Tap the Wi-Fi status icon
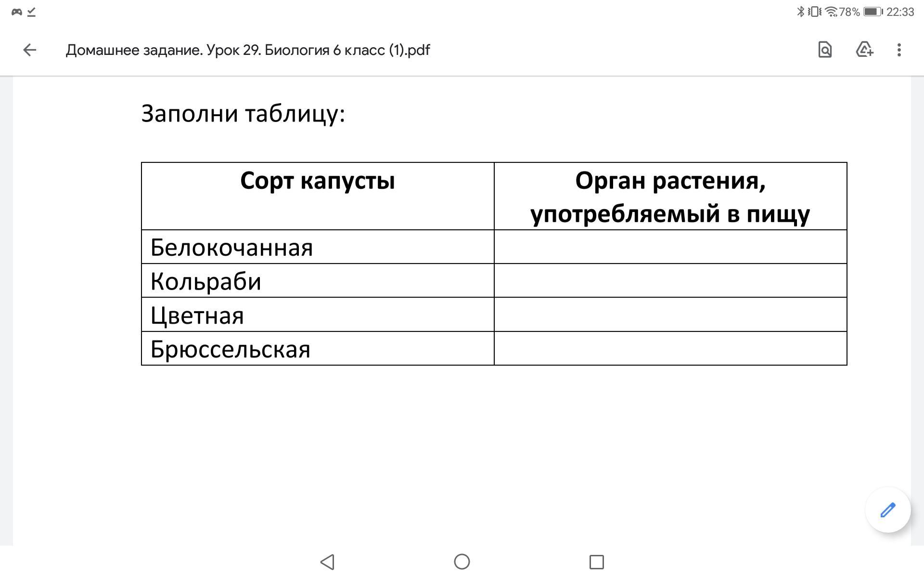Screen dimensions: 924x578 click(x=831, y=12)
